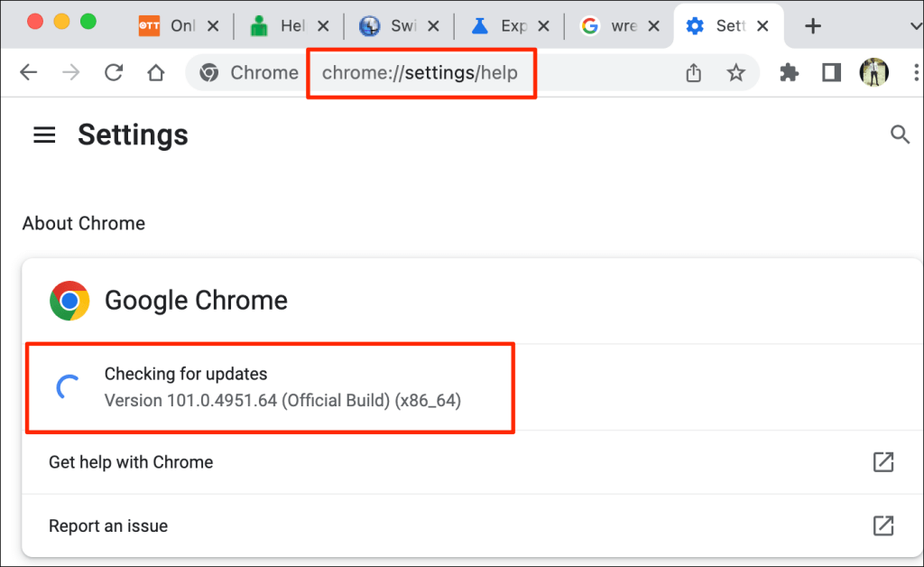The width and height of the screenshot is (924, 567).
Task: Click the checking for updates spinner
Action: click(x=66, y=387)
